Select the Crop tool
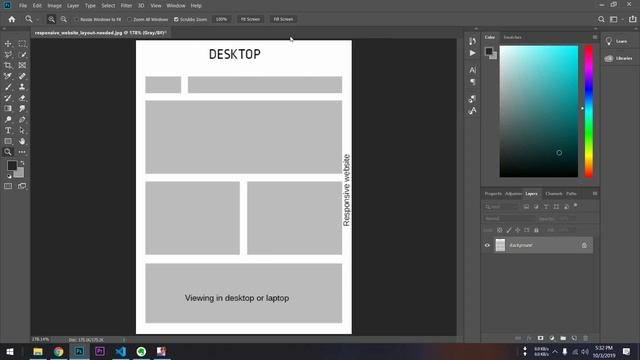640x360 pixels. [8, 65]
